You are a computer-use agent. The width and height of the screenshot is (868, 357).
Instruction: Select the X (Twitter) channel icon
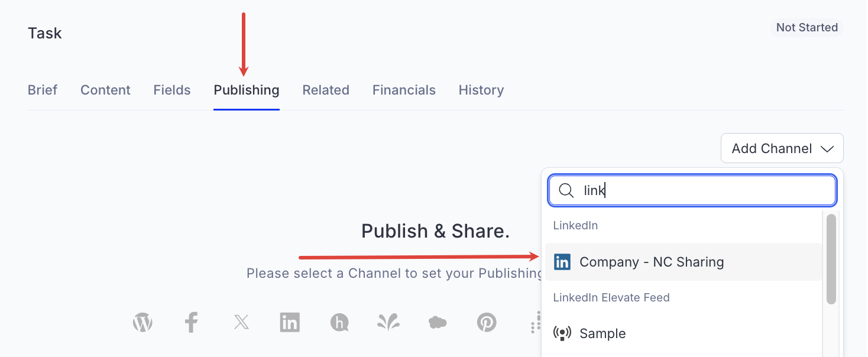tap(241, 322)
